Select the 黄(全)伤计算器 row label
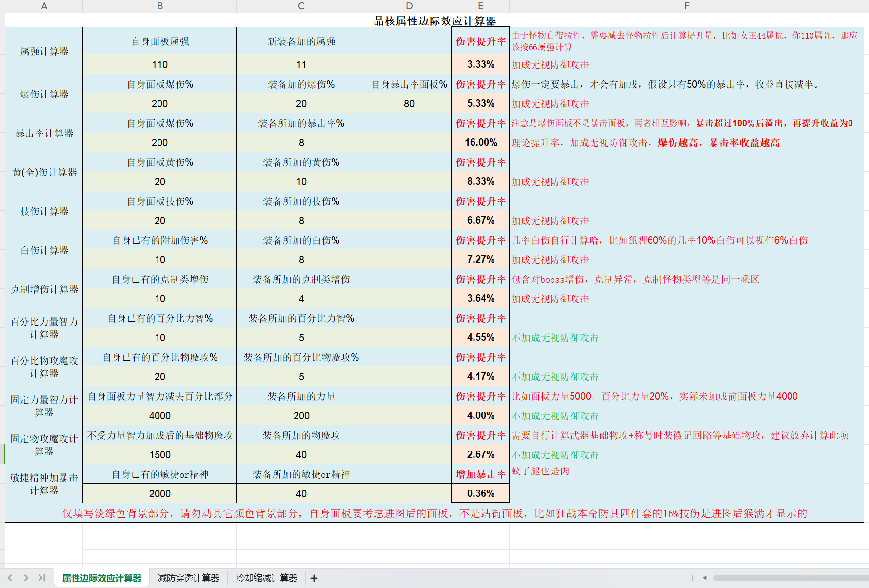 pos(44,172)
